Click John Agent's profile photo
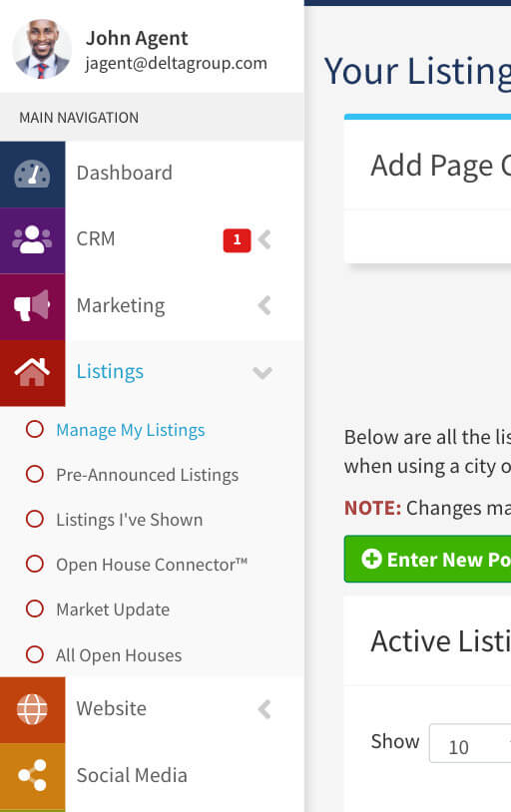511x812 pixels. click(x=42, y=49)
